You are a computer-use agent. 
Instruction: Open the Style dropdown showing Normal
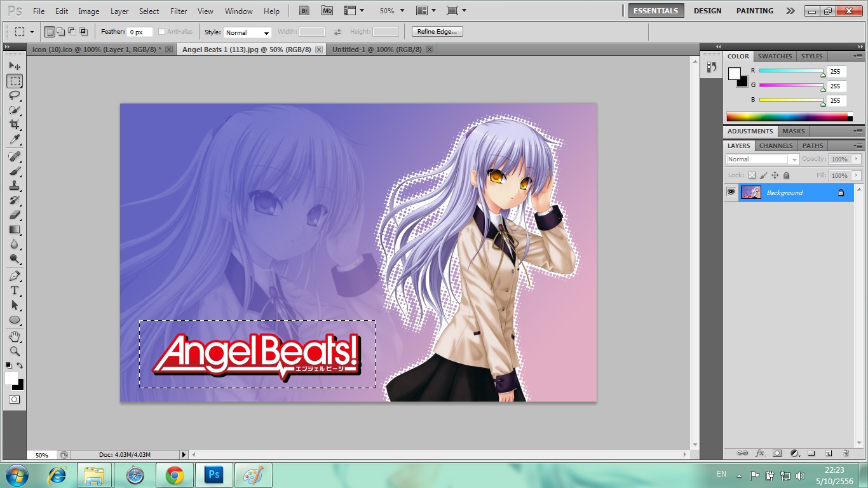248,32
